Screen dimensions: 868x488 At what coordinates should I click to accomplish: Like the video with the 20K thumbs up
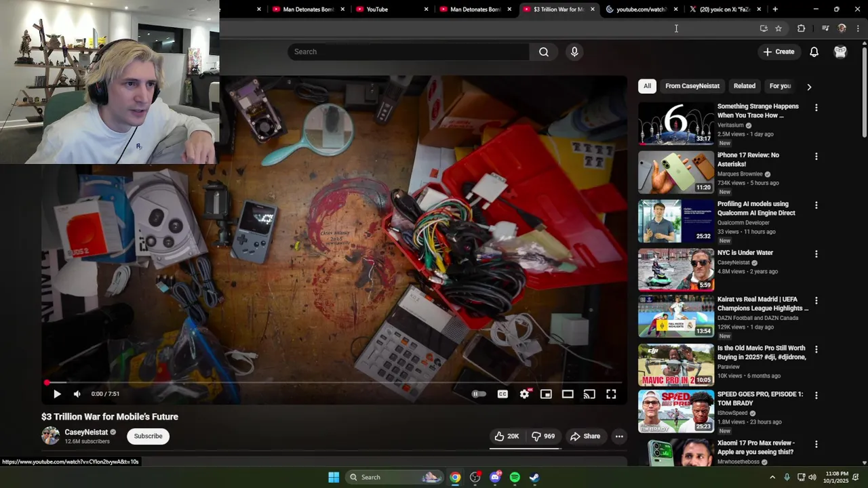point(507,436)
